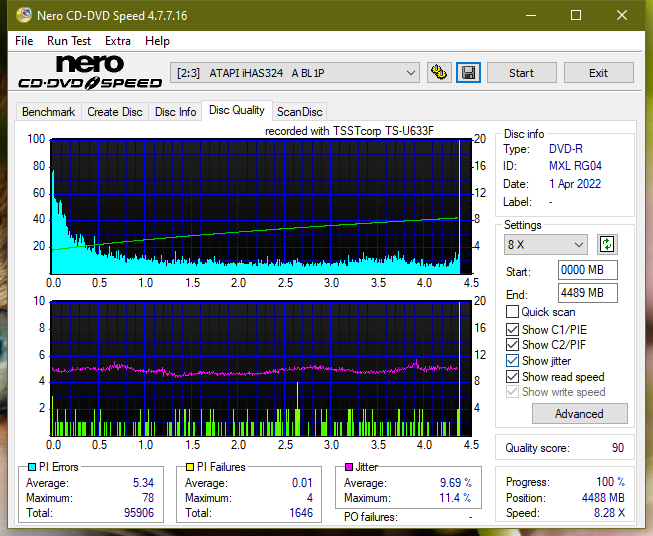
Task: Uncheck Show C1/PIE checkbox
Action: [x=512, y=329]
